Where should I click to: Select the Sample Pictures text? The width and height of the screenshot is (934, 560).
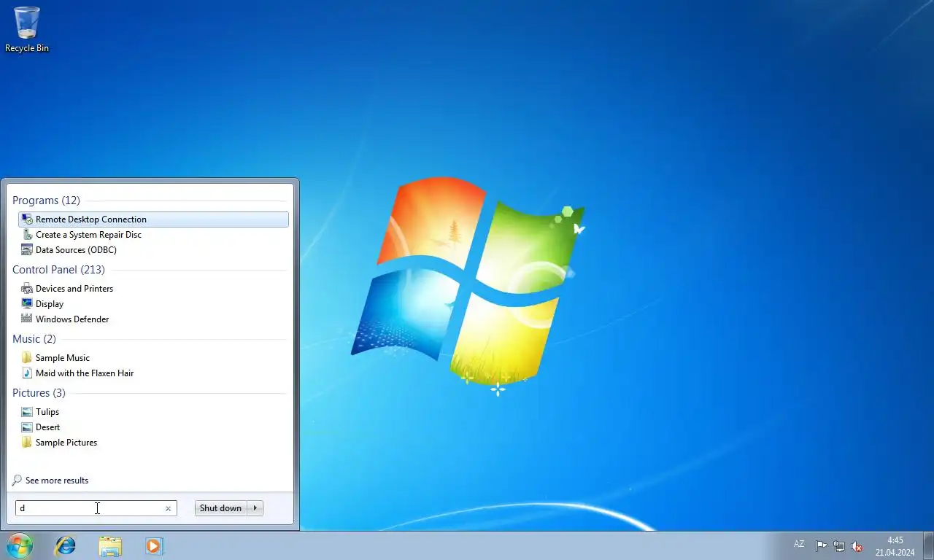click(x=66, y=443)
